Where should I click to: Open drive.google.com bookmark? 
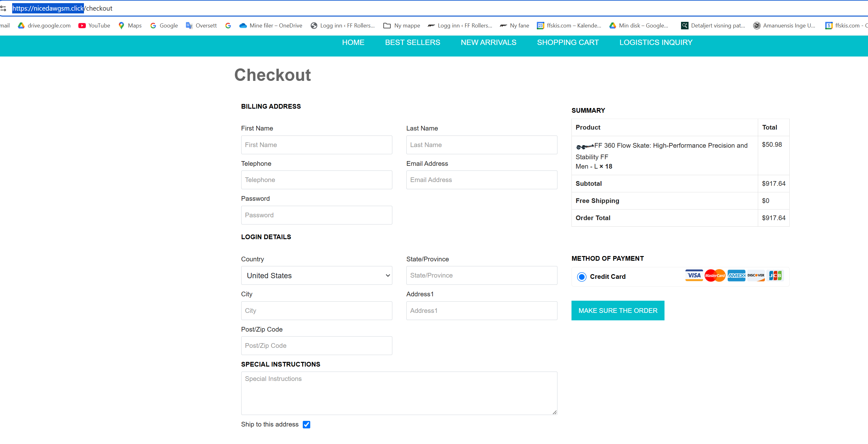pos(44,26)
